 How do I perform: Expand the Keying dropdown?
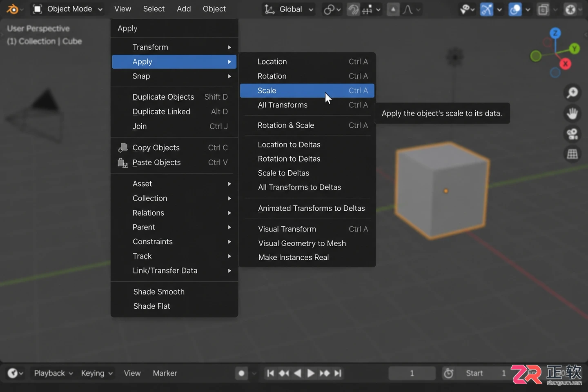97,373
